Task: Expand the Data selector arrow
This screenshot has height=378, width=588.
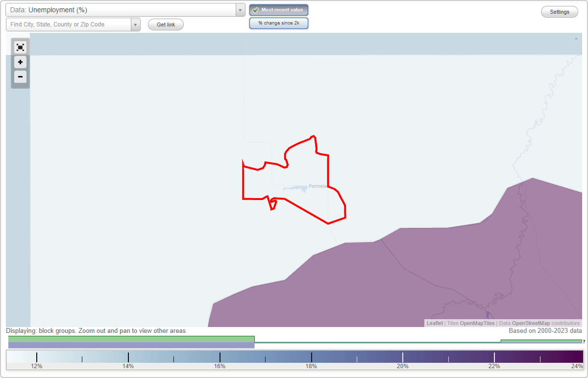Action: [240, 10]
